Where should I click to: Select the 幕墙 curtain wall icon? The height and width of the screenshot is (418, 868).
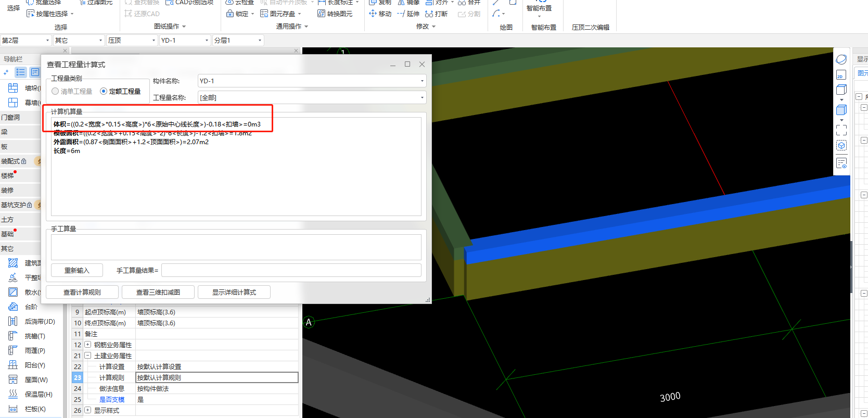click(13, 103)
